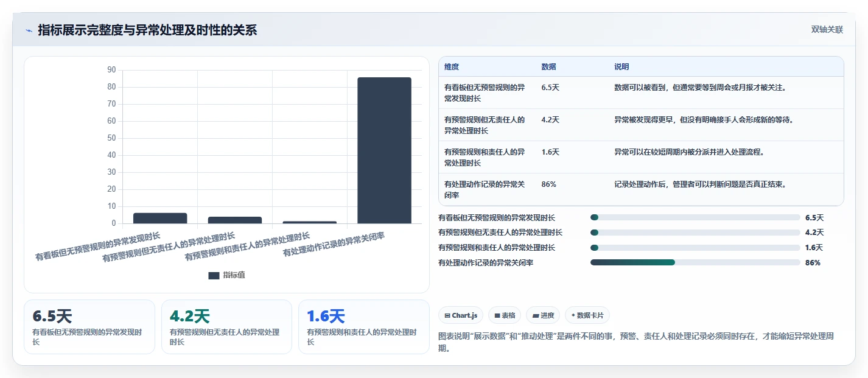Click table row 有看板但无预警规则的异常发现时长
This screenshot has height=378, width=868.
[x=641, y=93]
